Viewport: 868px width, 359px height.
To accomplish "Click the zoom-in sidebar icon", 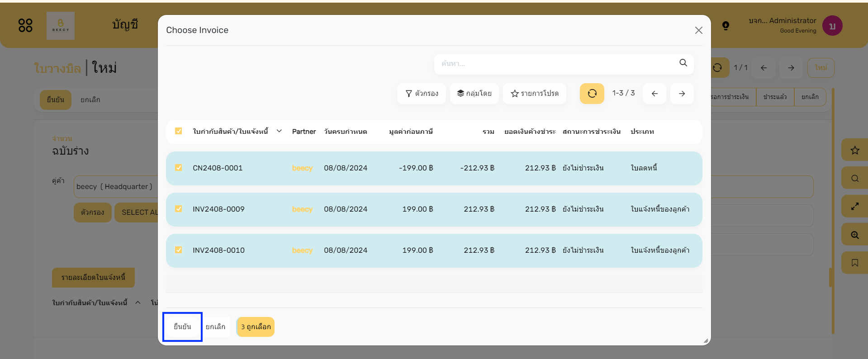I will tap(855, 235).
